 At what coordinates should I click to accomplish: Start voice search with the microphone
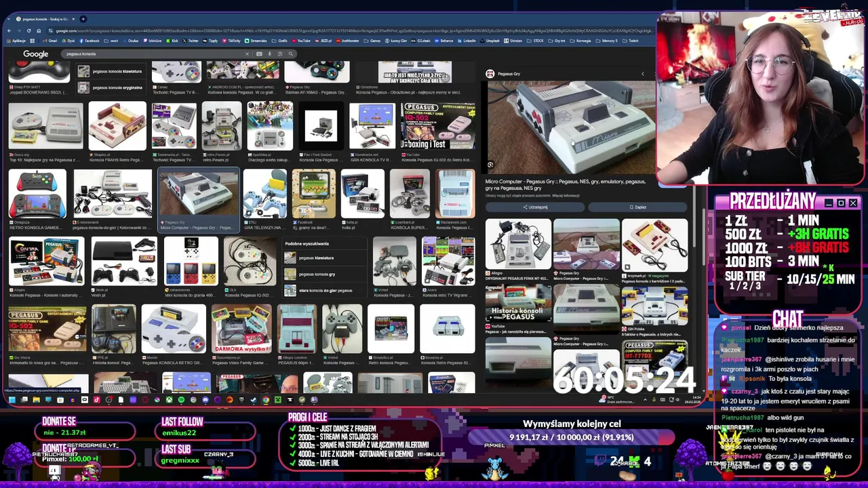(x=269, y=54)
